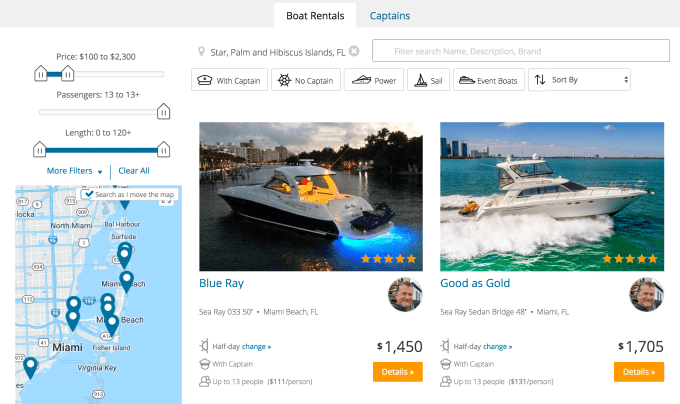Screen dimensions: 680x404
Task: Click Details button for Blue Ray
Action: (398, 372)
